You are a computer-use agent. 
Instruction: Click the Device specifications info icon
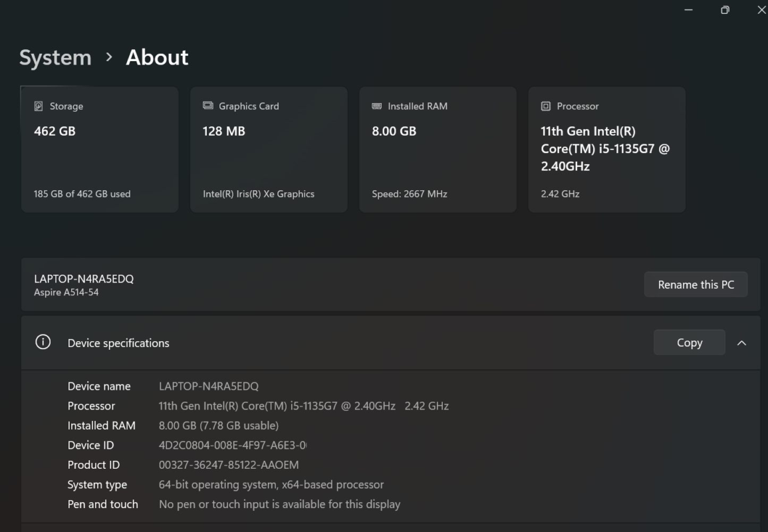(43, 342)
